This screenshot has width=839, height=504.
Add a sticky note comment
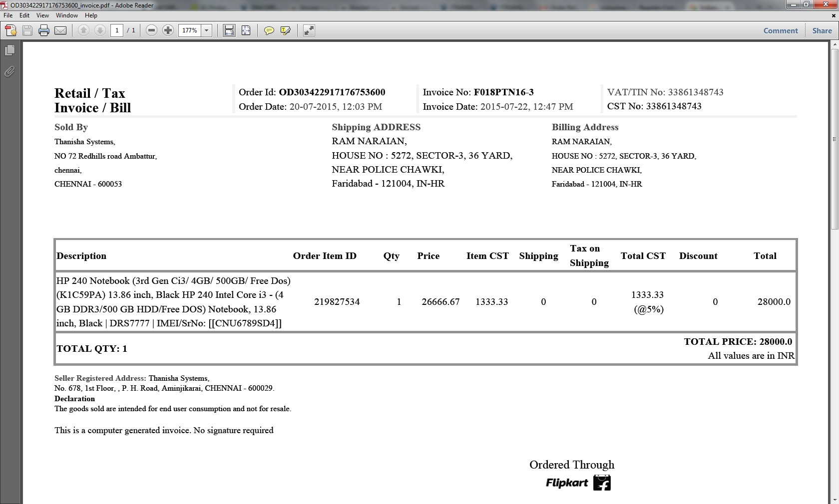point(269,30)
